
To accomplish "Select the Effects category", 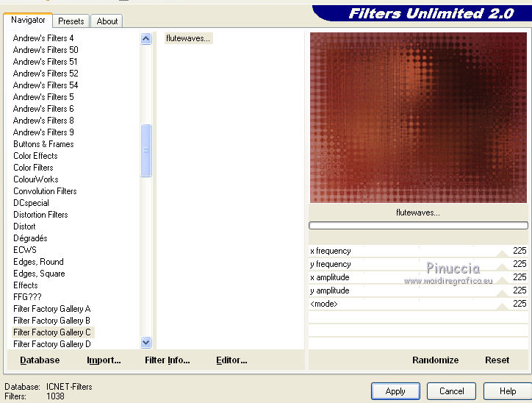I will 26,285.
